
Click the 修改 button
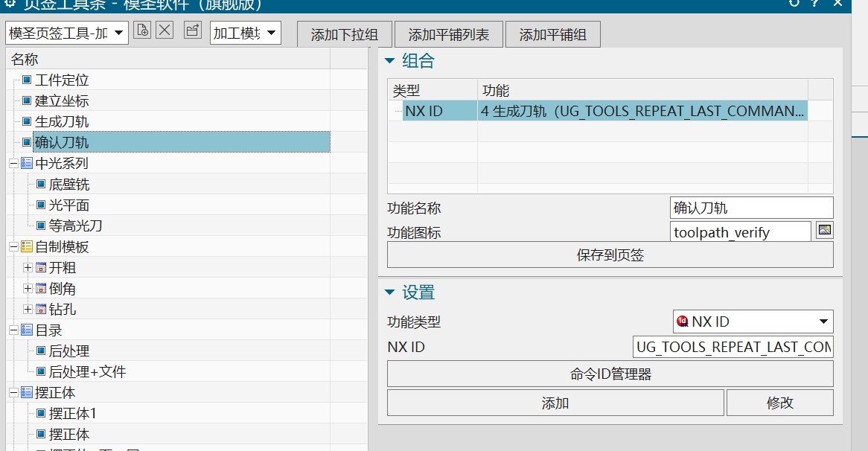coord(780,403)
